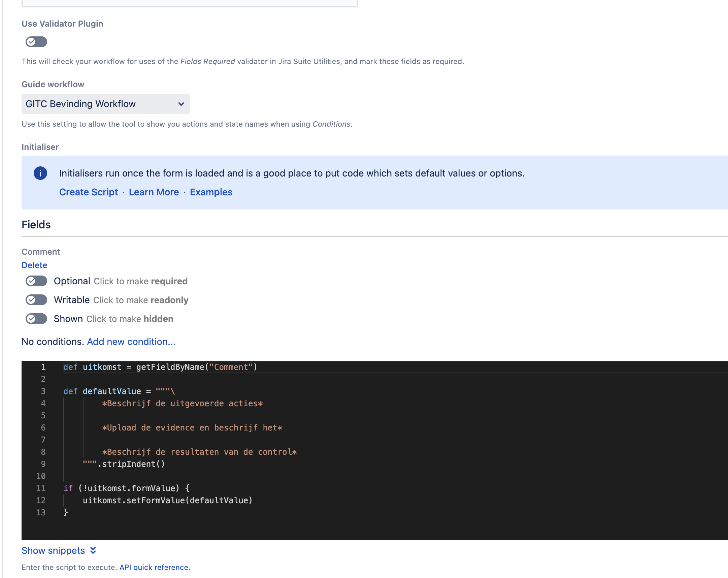This screenshot has height=578, width=728.
Task: Toggle the Use Validator Plugin switch
Action: [x=36, y=41]
